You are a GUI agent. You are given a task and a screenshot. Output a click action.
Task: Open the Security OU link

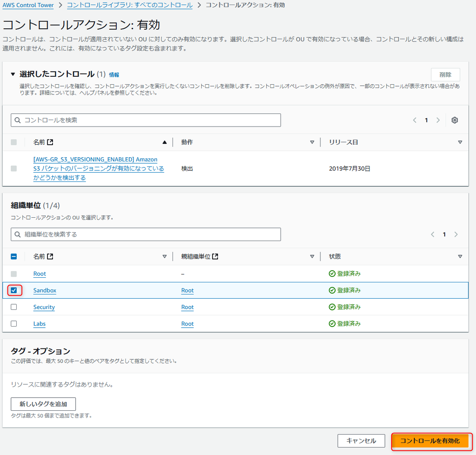click(x=44, y=308)
